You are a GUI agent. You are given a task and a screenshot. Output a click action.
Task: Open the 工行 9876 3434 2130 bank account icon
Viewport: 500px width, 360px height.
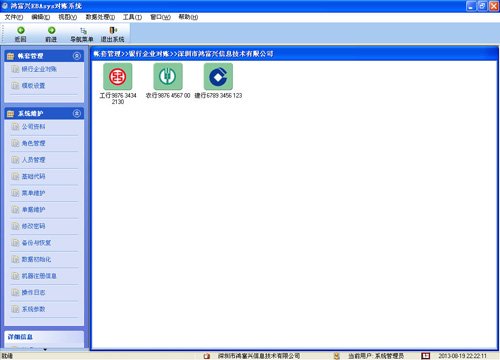(118, 76)
